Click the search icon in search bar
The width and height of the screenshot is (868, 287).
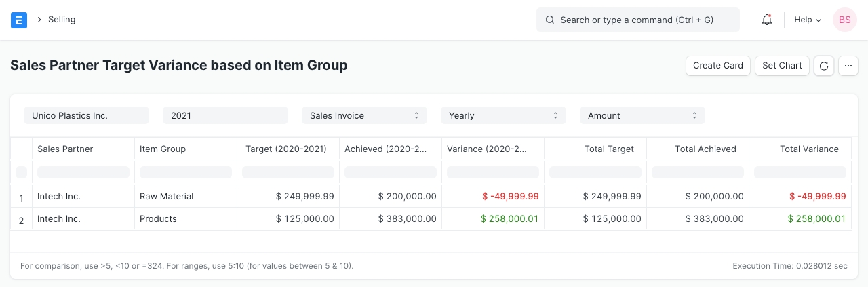(x=550, y=20)
